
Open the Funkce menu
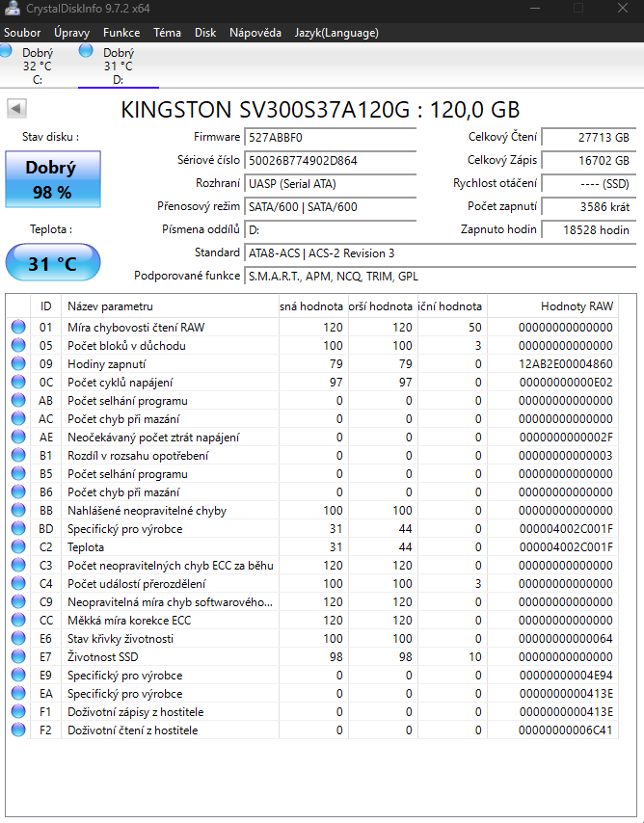tap(121, 33)
